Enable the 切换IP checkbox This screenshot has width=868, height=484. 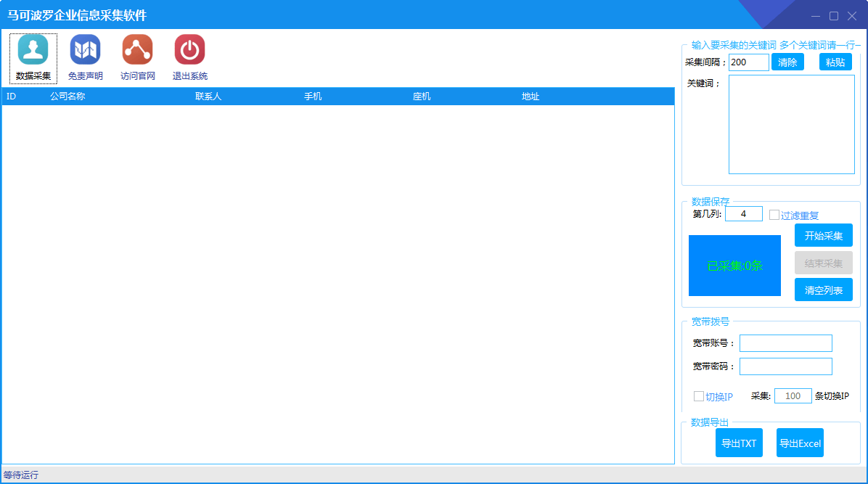tap(699, 396)
